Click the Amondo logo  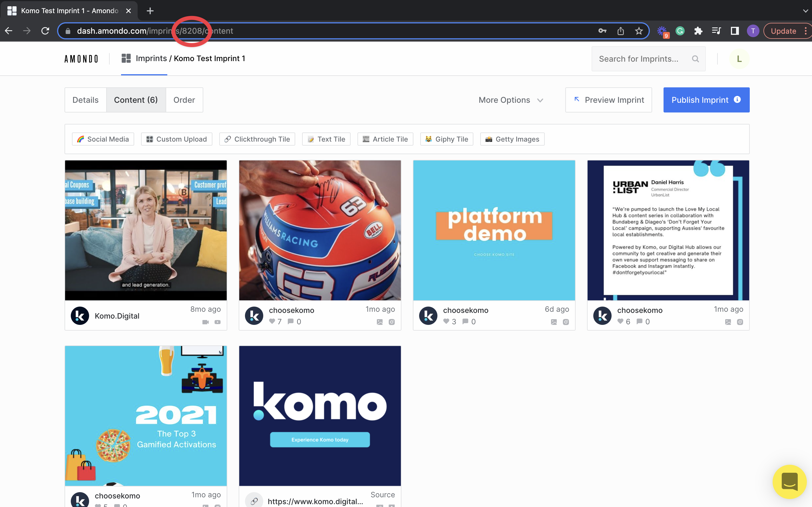81,59
